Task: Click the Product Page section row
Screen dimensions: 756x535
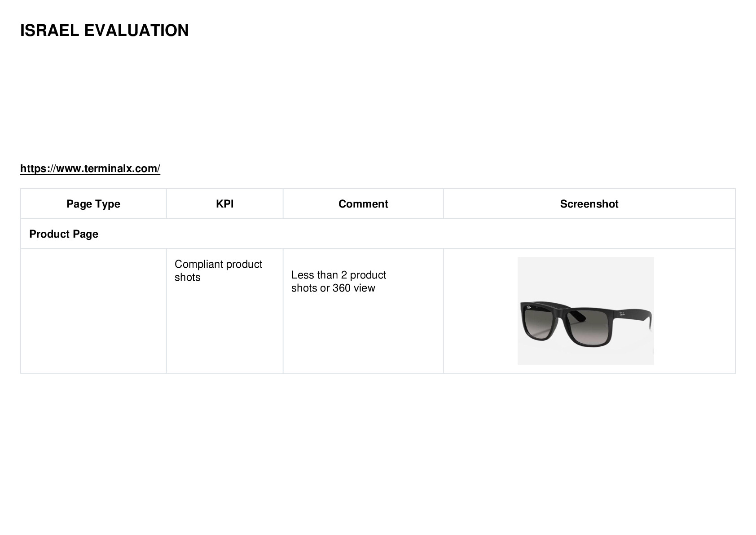Action: 378,234
